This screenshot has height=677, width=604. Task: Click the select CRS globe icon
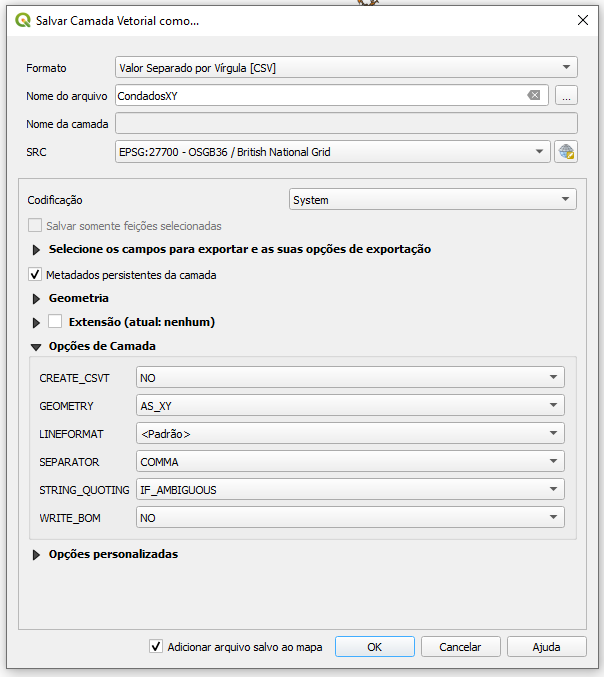tap(567, 152)
